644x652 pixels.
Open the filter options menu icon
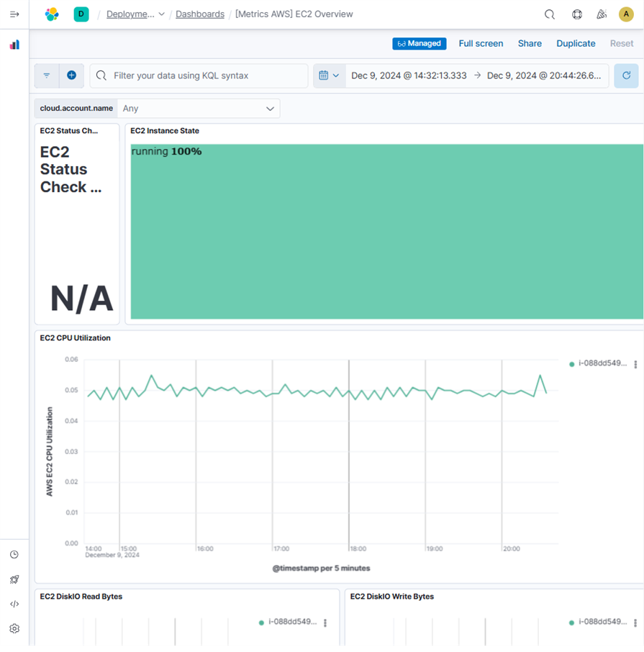click(x=47, y=76)
